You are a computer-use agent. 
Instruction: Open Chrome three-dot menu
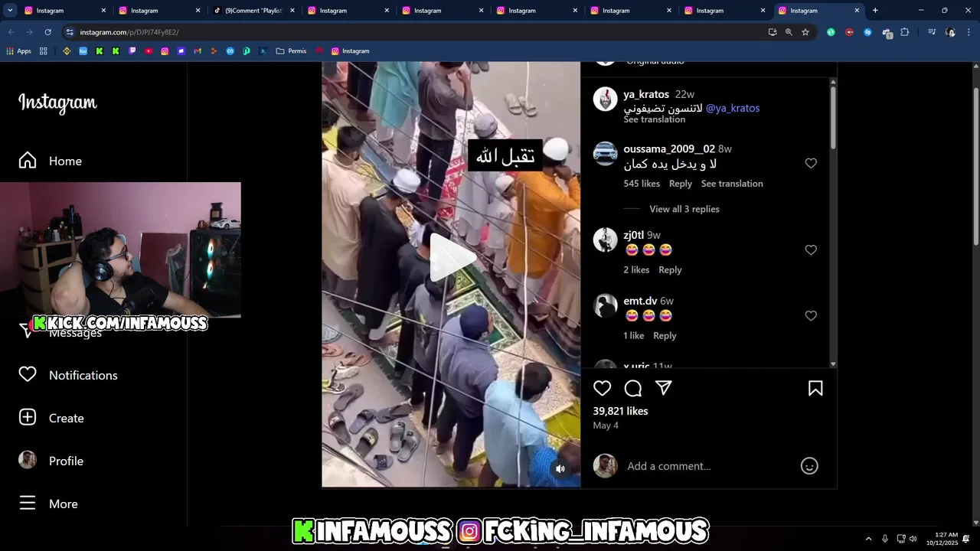[x=969, y=32]
